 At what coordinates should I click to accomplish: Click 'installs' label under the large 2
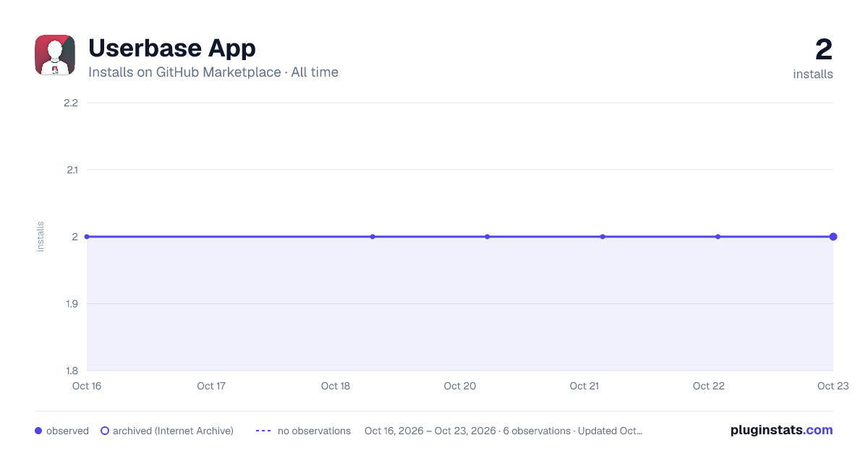click(x=813, y=74)
